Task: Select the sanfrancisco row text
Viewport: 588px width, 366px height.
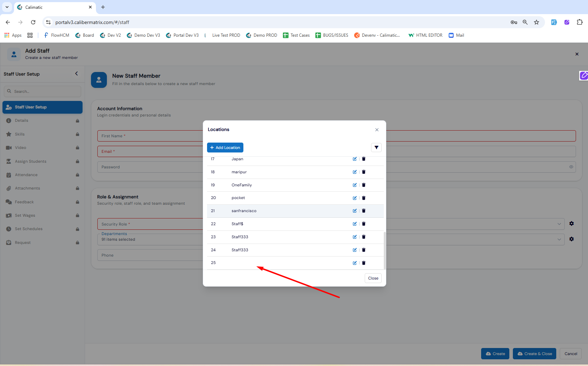Action: (244, 211)
